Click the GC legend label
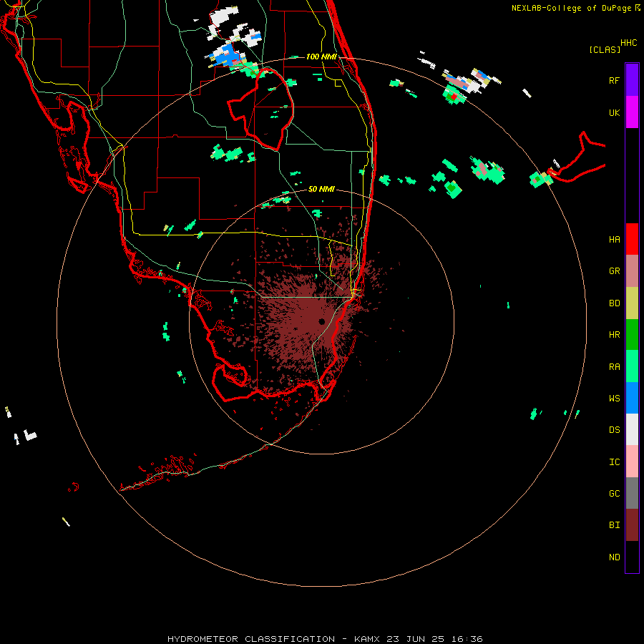This screenshot has width=644, height=644. click(x=614, y=493)
